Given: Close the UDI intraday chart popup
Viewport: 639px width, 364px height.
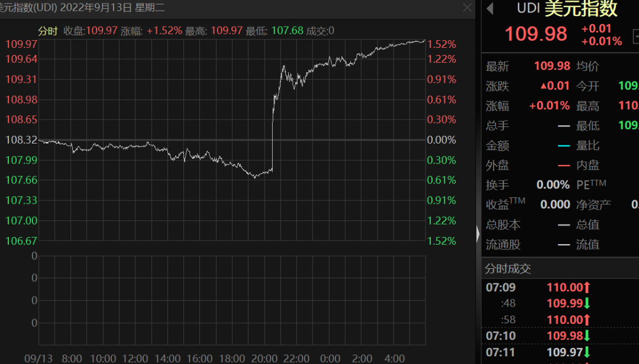Looking at the screenshot, I should coord(467,8).
